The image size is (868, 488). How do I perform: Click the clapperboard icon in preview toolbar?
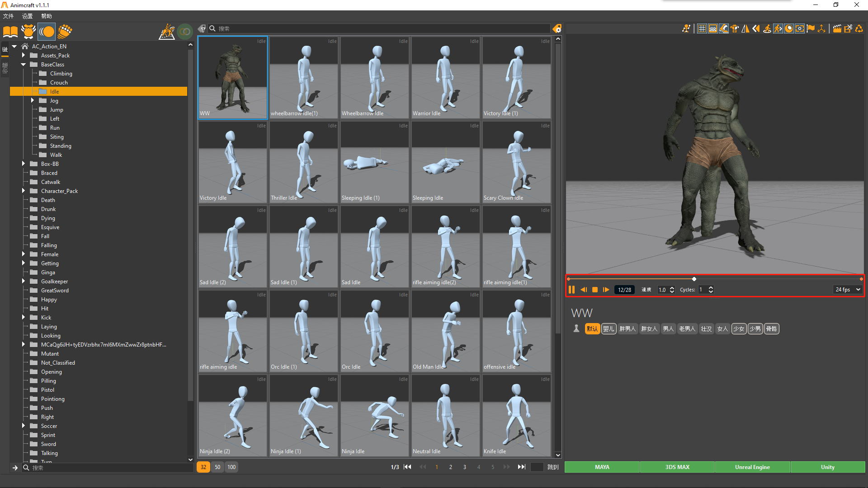tap(837, 29)
